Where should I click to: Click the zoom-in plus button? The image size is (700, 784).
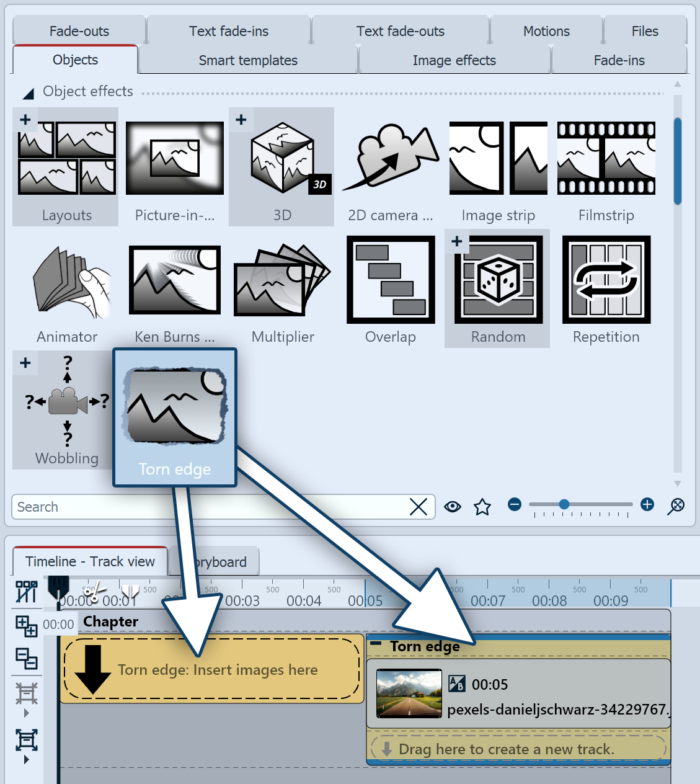point(647,504)
